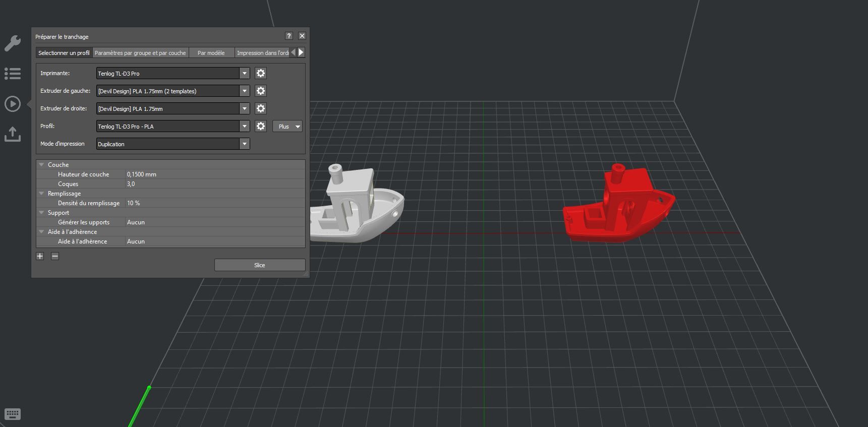Click the Slice button
This screenshot has height=427, width=868.
pyautogui.click(x=260, y=265)
